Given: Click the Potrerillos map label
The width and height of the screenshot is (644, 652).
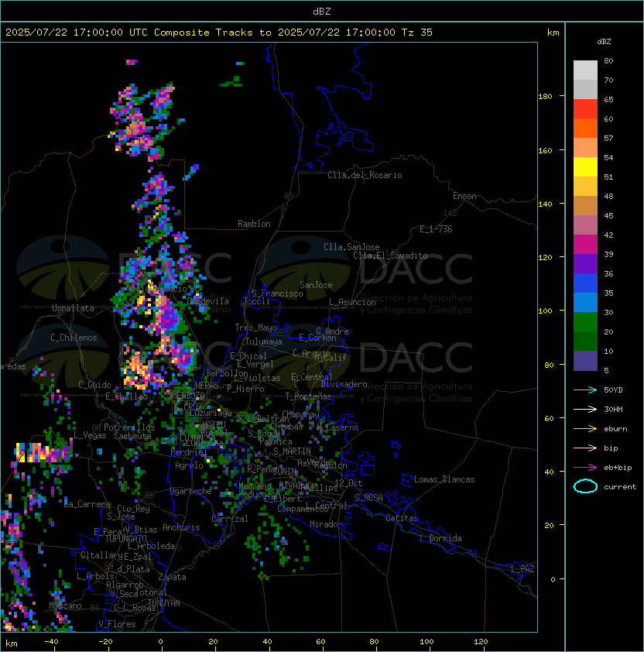Looking at the screenshot, I should click(x=129, y=427).
